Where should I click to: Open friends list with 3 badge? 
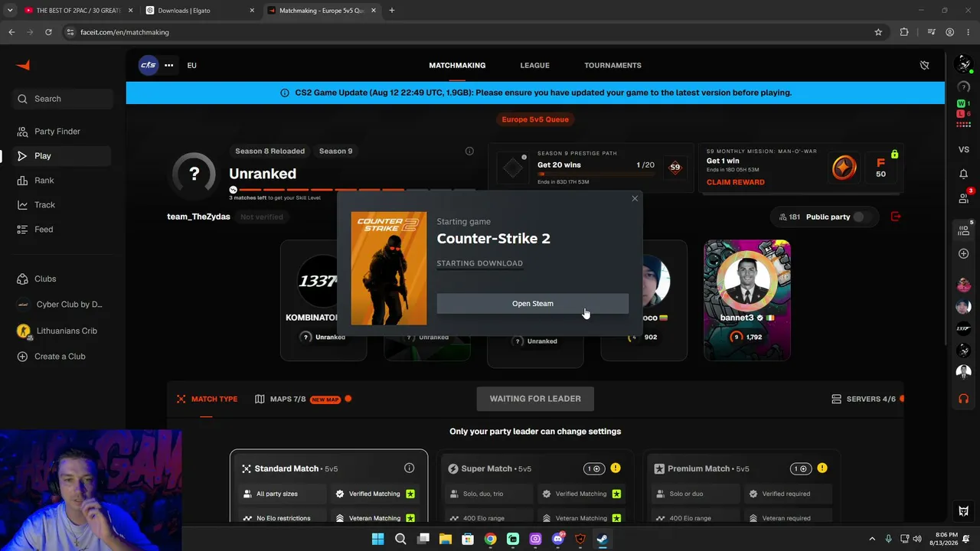coord(964,198)
